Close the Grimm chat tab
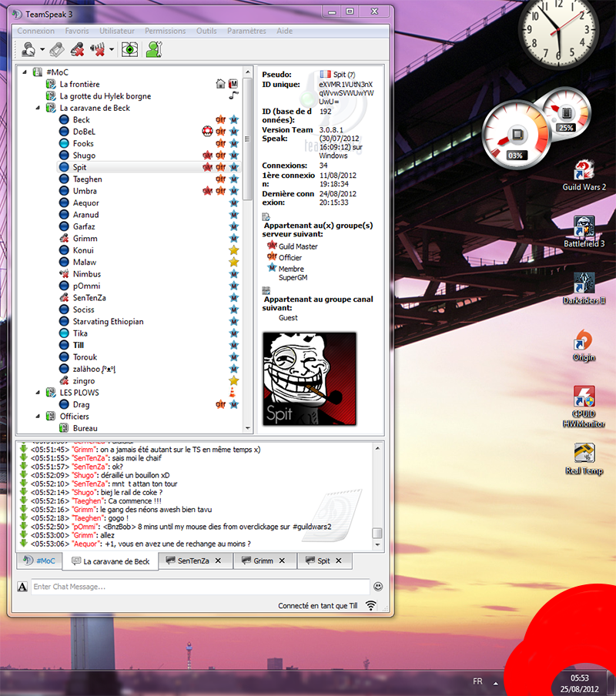This screenshot has width=616, height=696. point(282,560)
